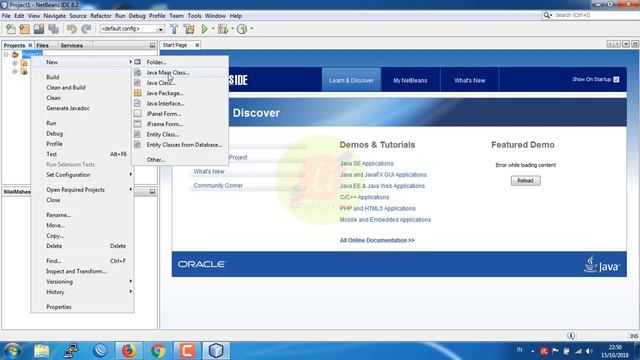Expand the second child node under Project1
This screenshot has height=360, width=640.
pos(15,71)
